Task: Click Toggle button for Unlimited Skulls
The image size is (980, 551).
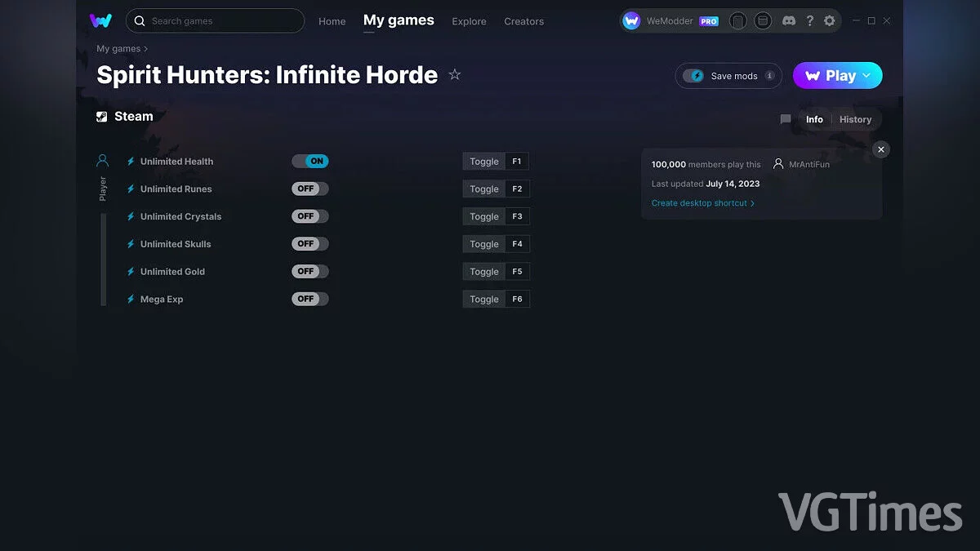Action: tap(484, 244)
